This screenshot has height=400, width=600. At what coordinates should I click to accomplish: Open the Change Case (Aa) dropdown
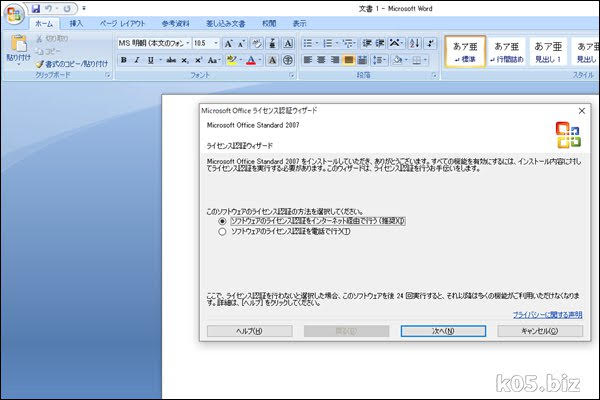coord(214,60)
